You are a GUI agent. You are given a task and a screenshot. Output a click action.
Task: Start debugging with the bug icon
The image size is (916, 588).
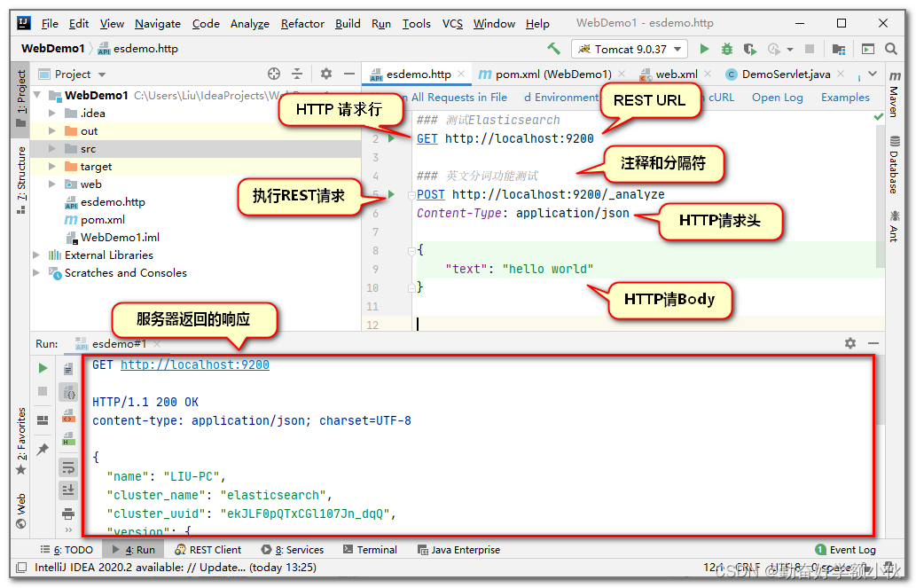[x=727, y=49]
